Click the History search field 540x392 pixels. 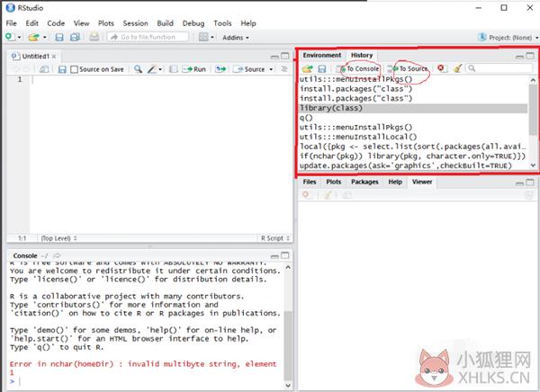pyautogui.click(x=499, y=68)
